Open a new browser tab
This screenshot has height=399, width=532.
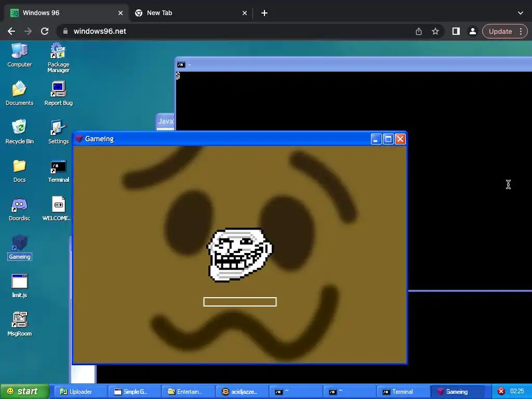click(264, 13)
